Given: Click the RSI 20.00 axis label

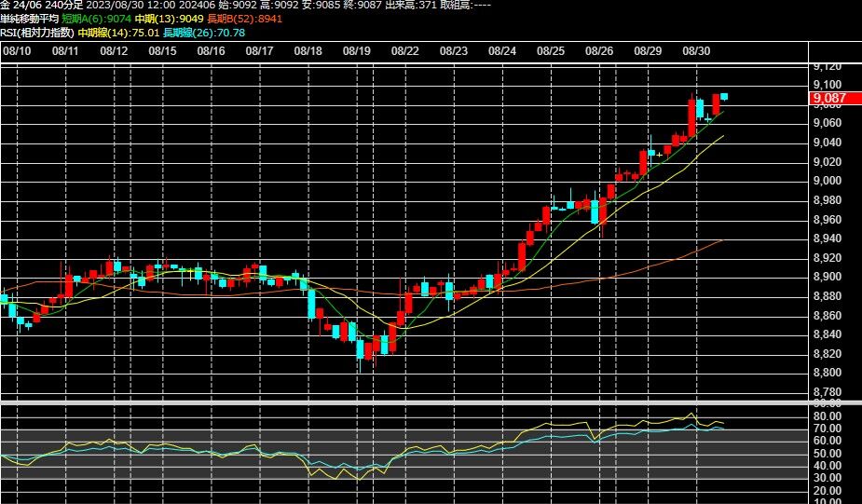Looking at the screenshot, I should [x=828, y=491].
